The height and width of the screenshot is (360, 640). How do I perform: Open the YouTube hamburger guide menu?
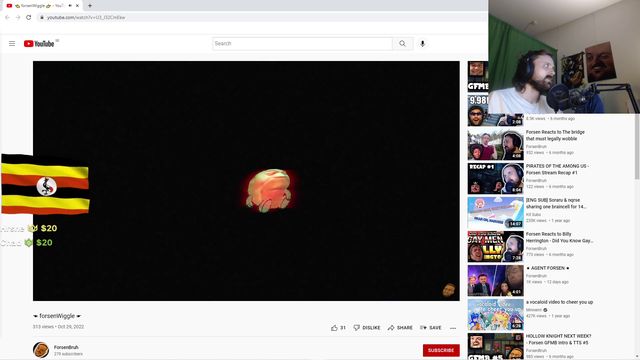pos(12,44)
